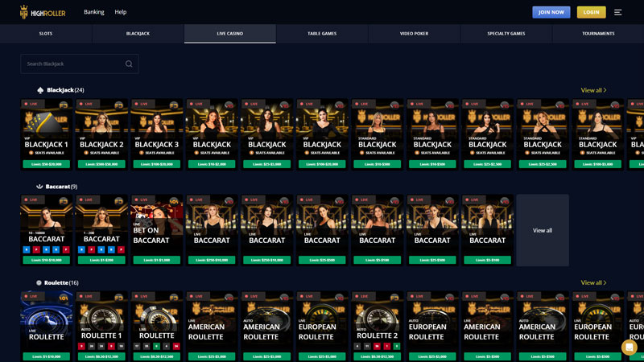Screen dimensions: 644x362
Task: Click the FD provider badge on Blackjack 1
Action: (x=64, y=105)
